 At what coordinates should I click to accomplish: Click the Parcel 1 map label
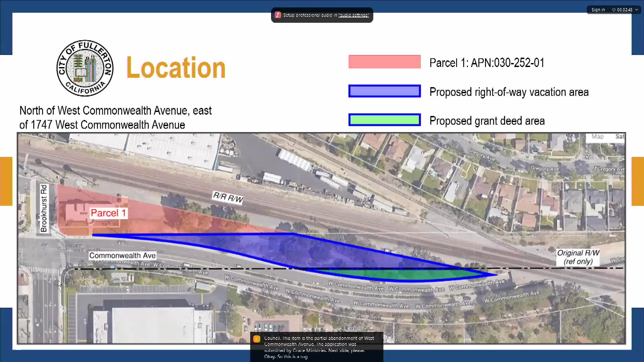108,213
